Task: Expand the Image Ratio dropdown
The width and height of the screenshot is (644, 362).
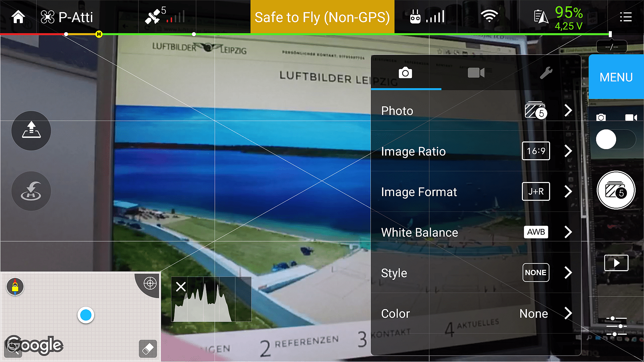Action: (569, 151)
